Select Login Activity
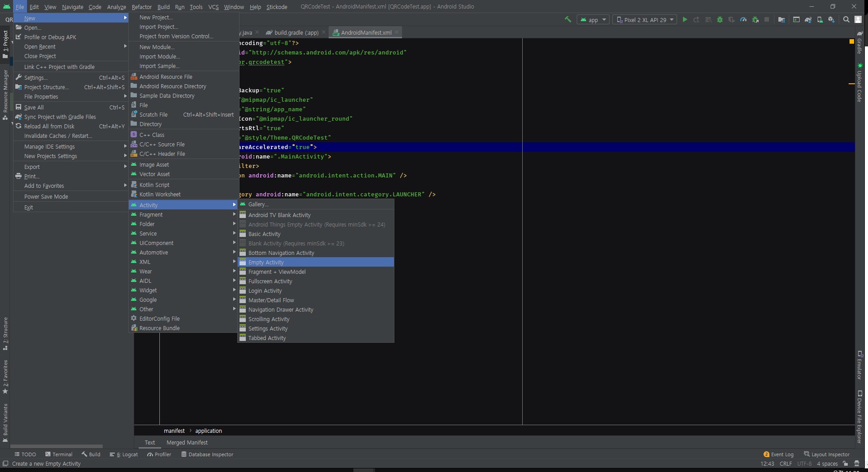The image size is (868, 472). click(316, 290)
